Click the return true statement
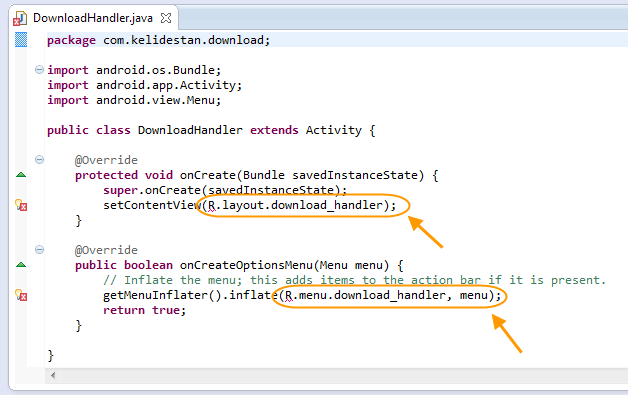 [x=145, y=310]
